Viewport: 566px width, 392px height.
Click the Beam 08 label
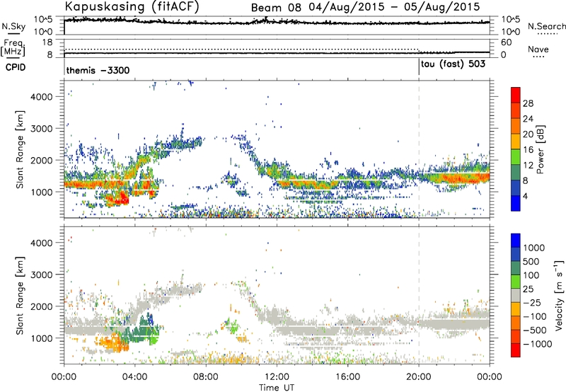pyautogui.click(x=276, y=8)
